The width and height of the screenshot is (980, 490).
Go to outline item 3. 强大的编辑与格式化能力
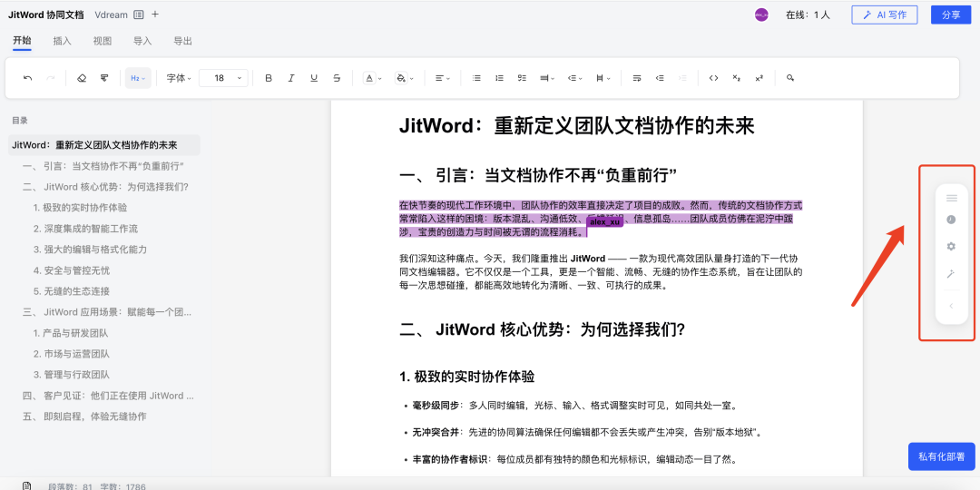click(x=90, y=250)
